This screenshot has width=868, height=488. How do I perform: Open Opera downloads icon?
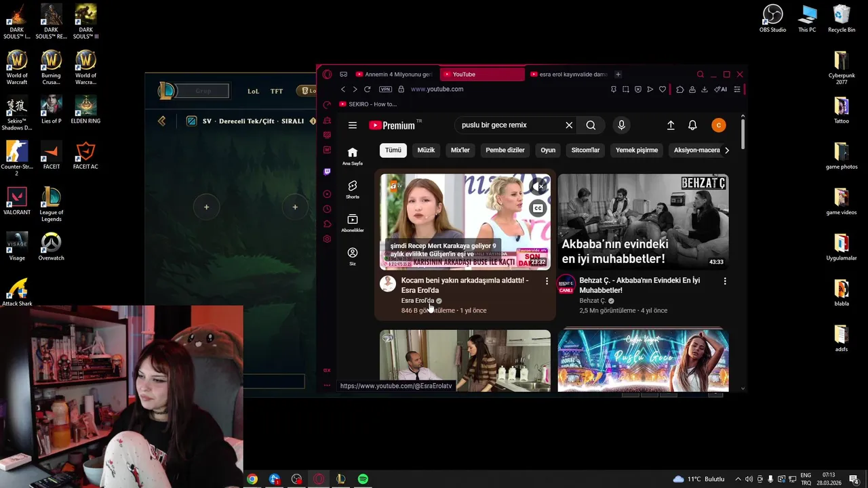pyautogui.click(x=705, y=89)
